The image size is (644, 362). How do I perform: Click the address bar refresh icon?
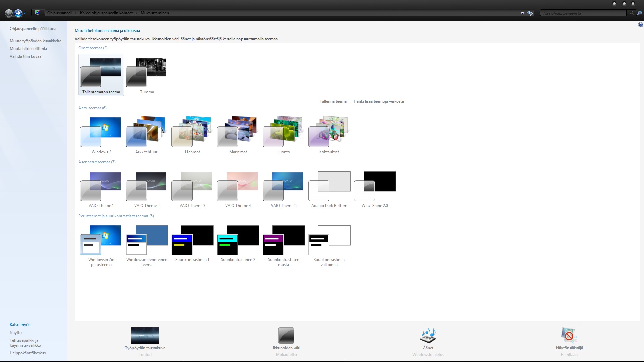click(x=530, y=13)
